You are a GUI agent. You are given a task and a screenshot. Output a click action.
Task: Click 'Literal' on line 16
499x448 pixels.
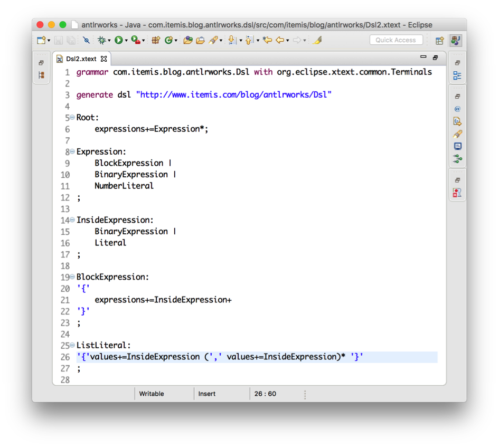pyautogui.click(x=110, y=243)
